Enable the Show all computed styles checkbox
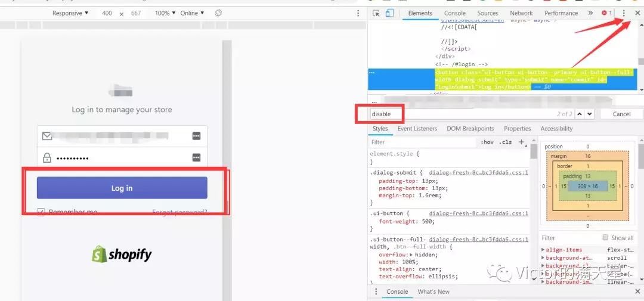644x301 pixels. point(605,238)
